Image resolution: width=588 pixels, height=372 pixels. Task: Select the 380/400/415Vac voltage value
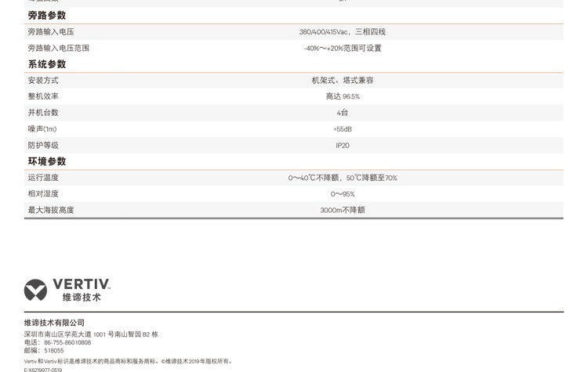pyautogui.click(x=342, y=32)
